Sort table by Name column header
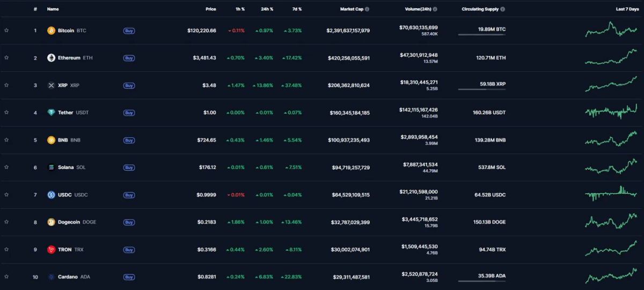The height and width of the screenshot is (290, 644). 53,9
